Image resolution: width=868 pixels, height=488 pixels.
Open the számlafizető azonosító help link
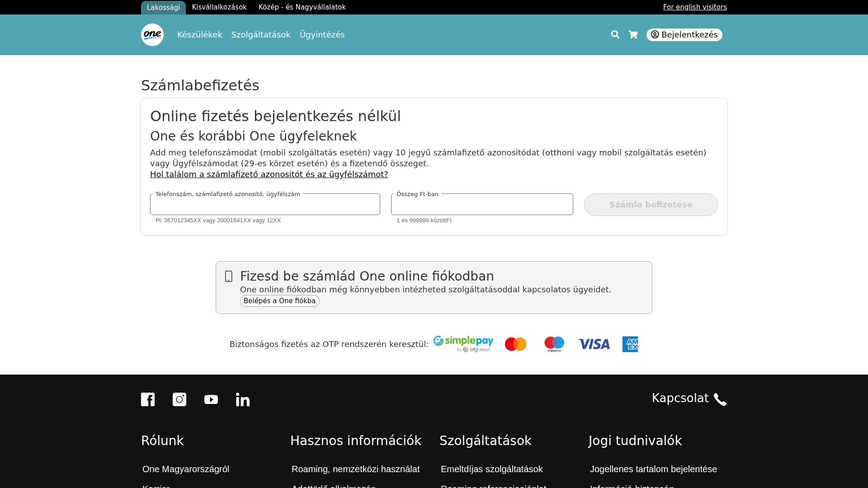[269, 174]
